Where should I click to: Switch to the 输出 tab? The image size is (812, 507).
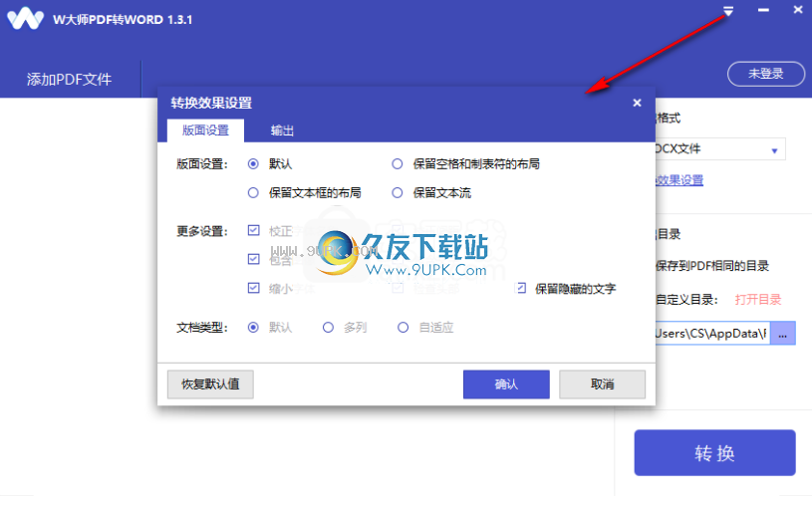tap(282, 130)
